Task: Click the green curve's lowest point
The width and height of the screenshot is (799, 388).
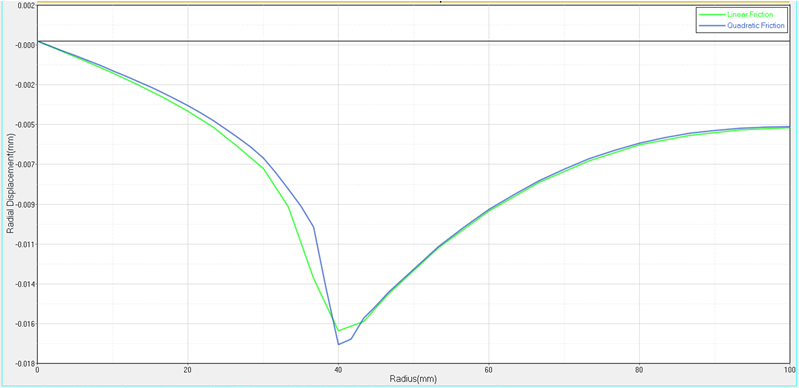Action: pyautogui.click(x=339, y=330)
